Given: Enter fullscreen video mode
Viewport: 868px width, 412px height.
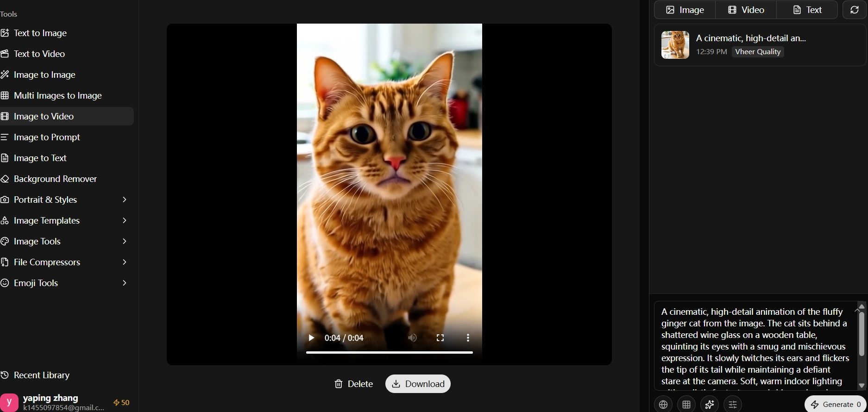Looking at the screenshot, I should coord(440,338).
